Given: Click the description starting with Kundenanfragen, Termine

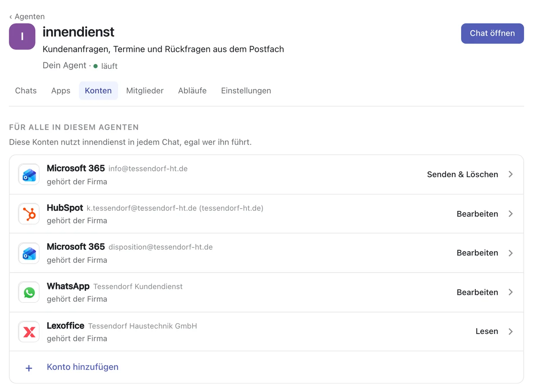Looking at the screenshot, I should pyautogui.click(x=163, y=49).
